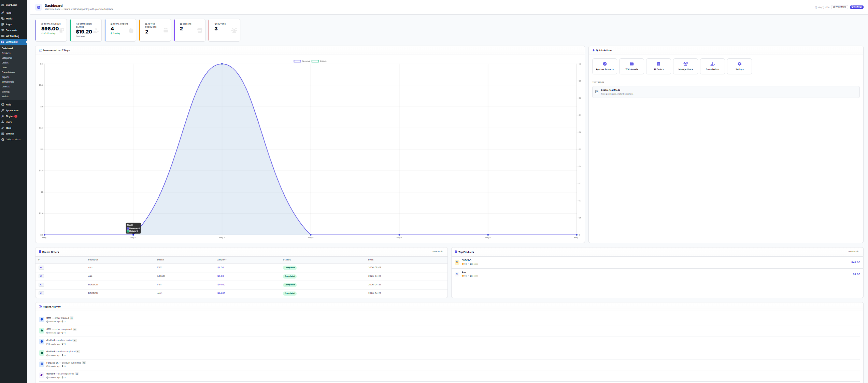Click View all link in Recent Orders
Image resolution: width=868 pixels, height=383 pixels.
(437, 252)
